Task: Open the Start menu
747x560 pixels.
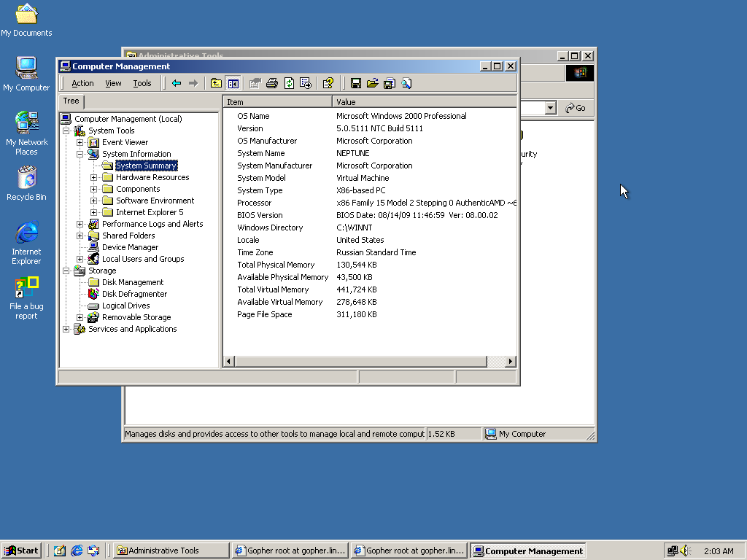Action: [21, 551]
